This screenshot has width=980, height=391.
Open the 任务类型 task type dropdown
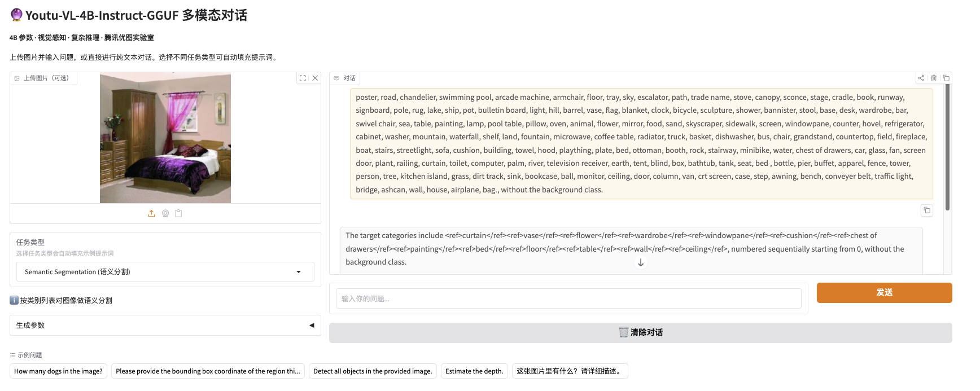(x=165, y=272)
